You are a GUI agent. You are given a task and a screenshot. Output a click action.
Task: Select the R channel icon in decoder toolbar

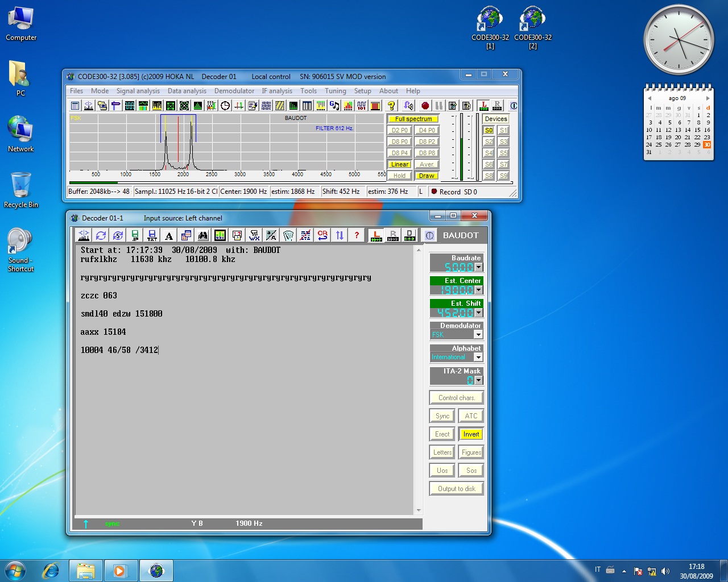click(x=393, y=235)
